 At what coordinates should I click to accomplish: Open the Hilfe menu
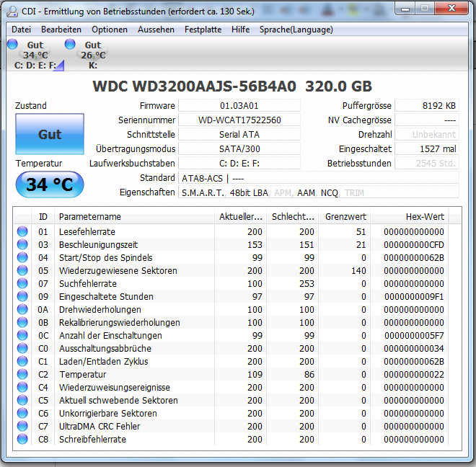point(240,30)
